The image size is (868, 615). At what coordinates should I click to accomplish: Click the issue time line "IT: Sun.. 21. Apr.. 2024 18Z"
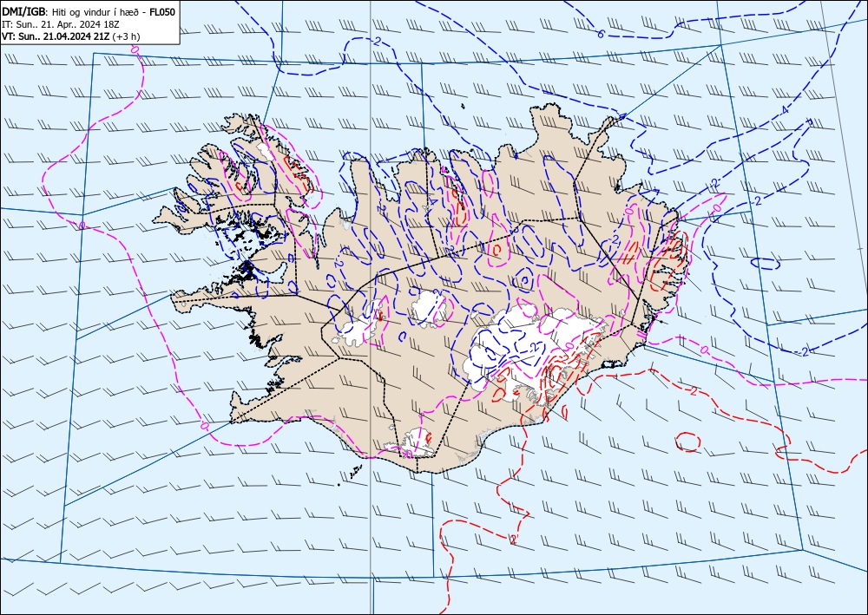click(61, 24)
